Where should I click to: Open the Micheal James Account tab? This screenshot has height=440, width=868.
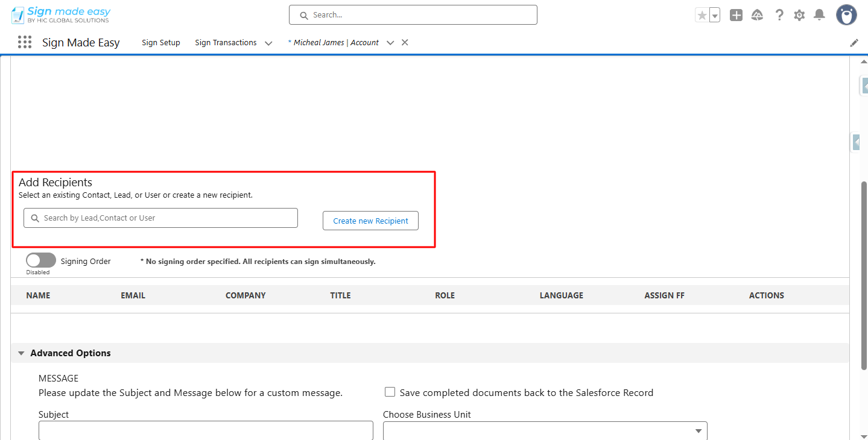point(334,42)
